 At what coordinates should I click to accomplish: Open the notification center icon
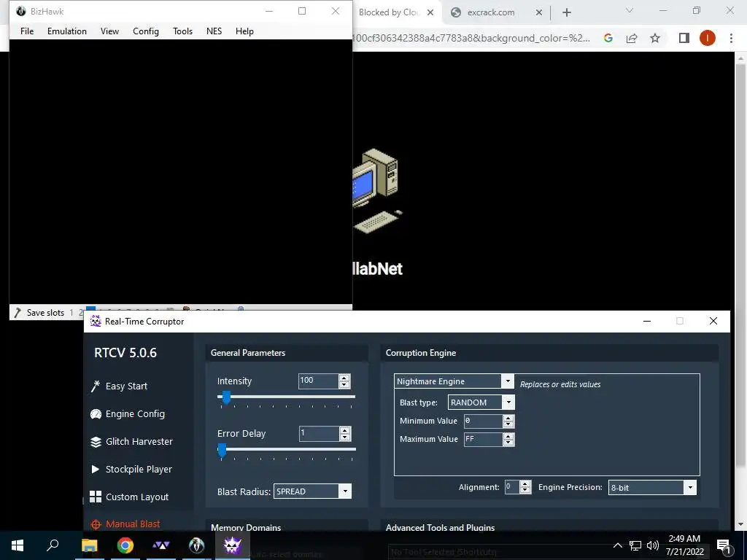(723, 545)
